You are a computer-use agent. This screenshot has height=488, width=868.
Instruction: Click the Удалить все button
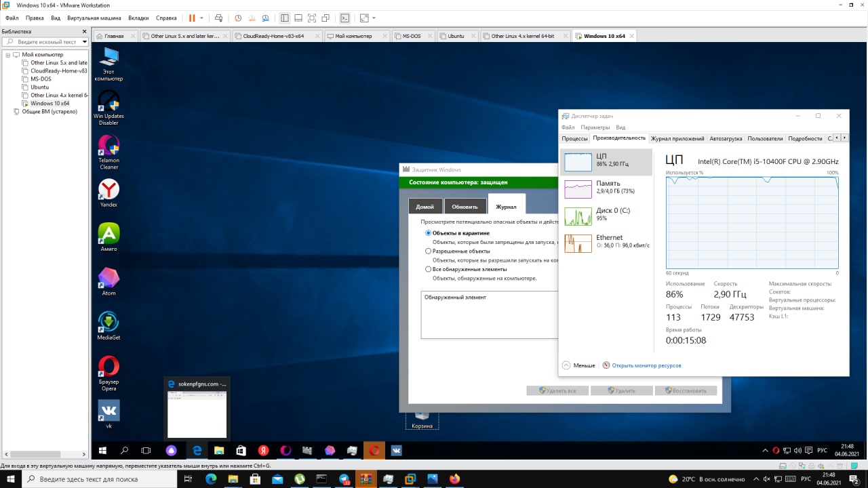pos(557,390)
